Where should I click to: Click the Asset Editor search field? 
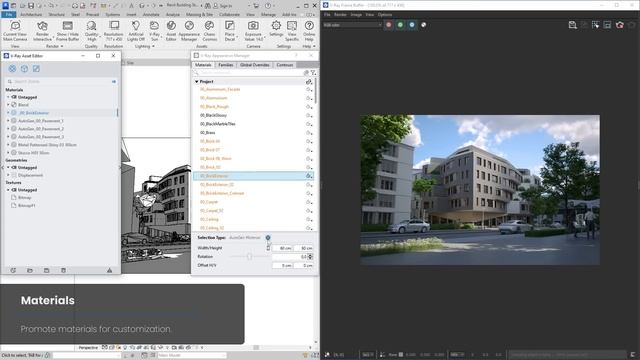click(61, 81)
